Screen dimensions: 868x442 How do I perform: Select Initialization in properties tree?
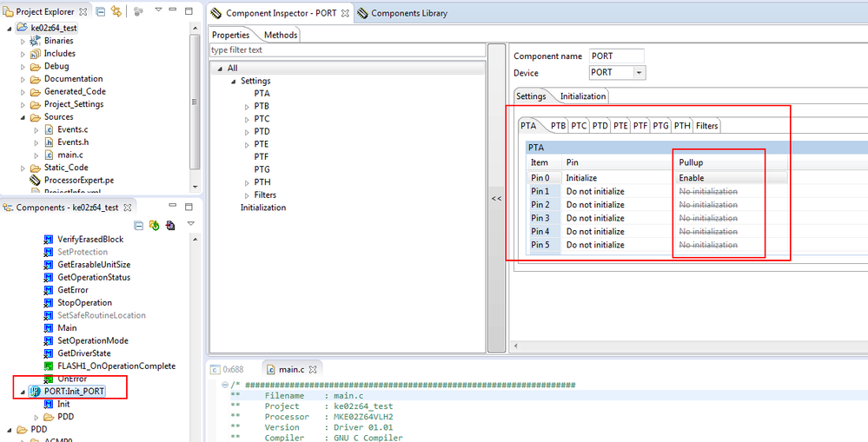coord(263,208)
